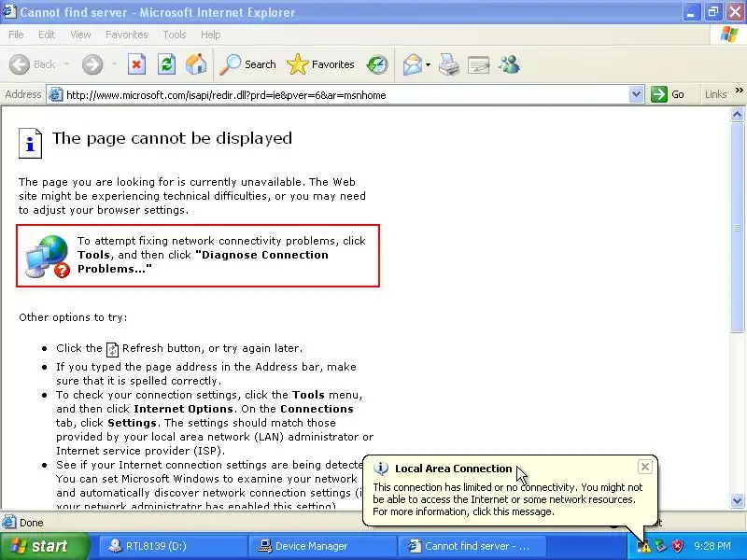The width and height of the screenshot is (747, 560).
Task: Click the globe network diagnose icon
Action: pos(48,256)
